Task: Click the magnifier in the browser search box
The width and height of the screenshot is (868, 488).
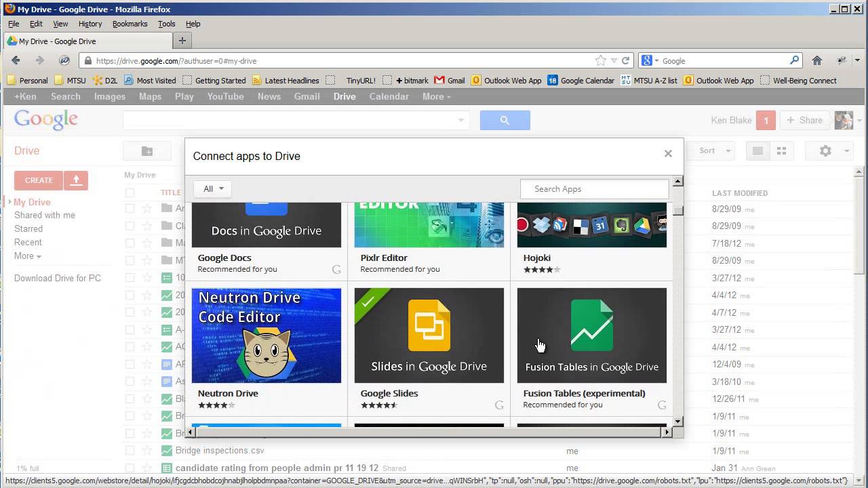Action: 794,60
